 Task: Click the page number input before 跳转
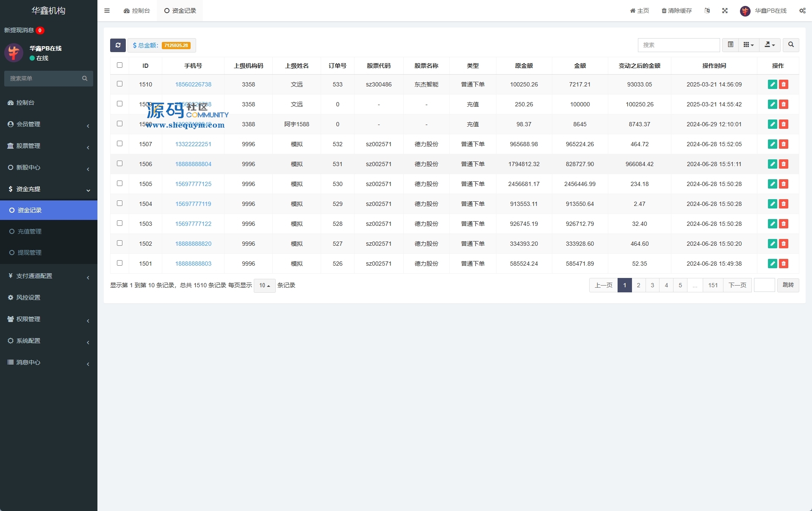pyautogui.click(x=764, y=285)
